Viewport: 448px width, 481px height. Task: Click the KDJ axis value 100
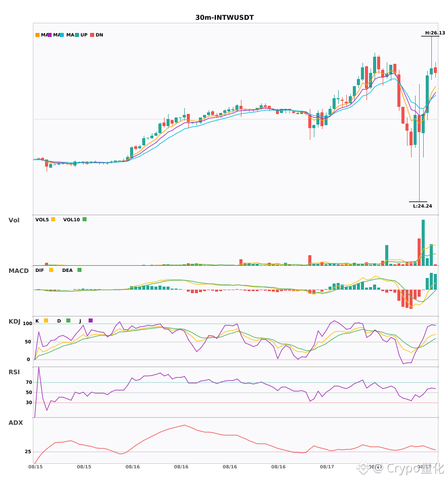[27, 324]
